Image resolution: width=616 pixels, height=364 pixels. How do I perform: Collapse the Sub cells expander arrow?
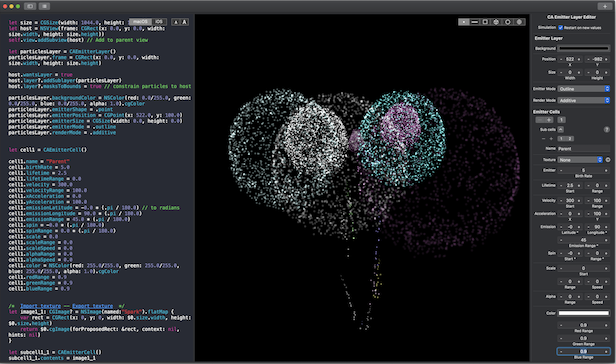point(561,129)
